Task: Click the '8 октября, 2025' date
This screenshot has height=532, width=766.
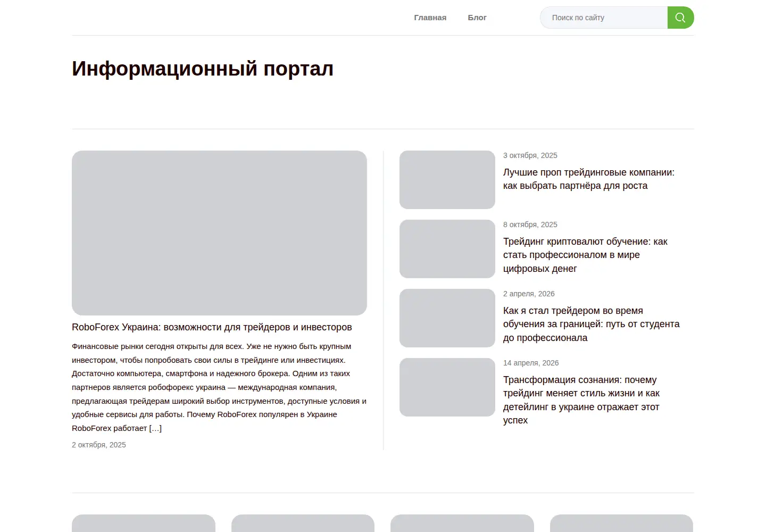Action: coord(530,225)
